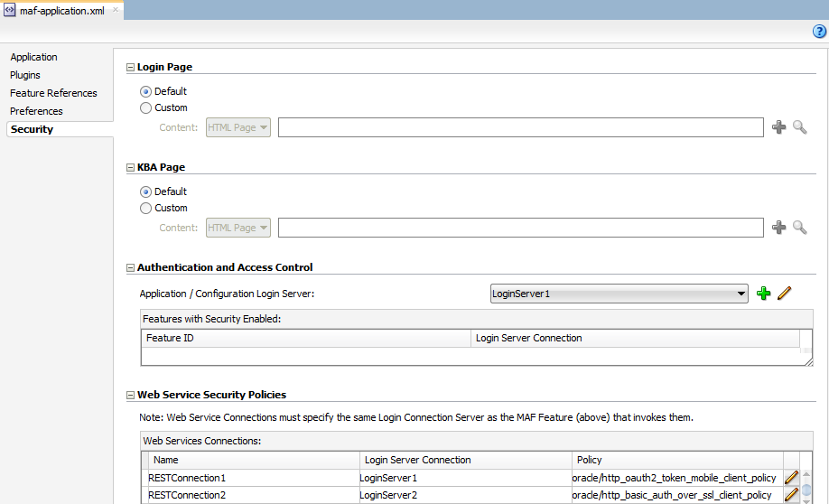The width and height of the screenshot is (829, 504).
Task: Edit RESTConnection1 policy with pencil icon
Action: [791, 478]
